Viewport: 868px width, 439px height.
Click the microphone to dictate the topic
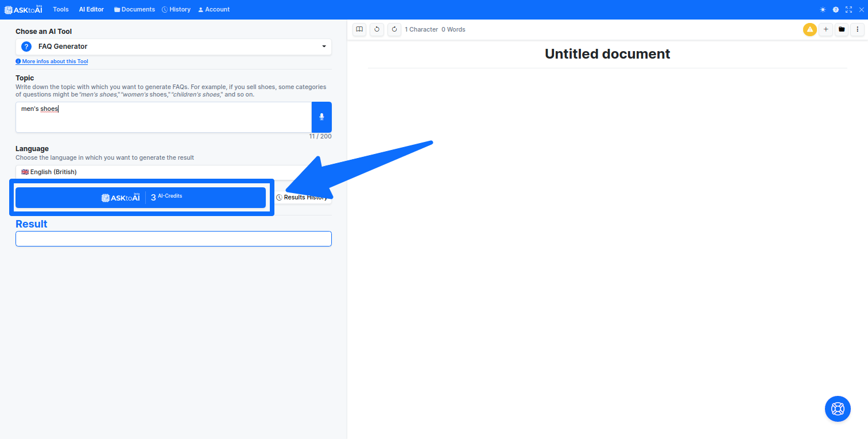pos(321,117)
